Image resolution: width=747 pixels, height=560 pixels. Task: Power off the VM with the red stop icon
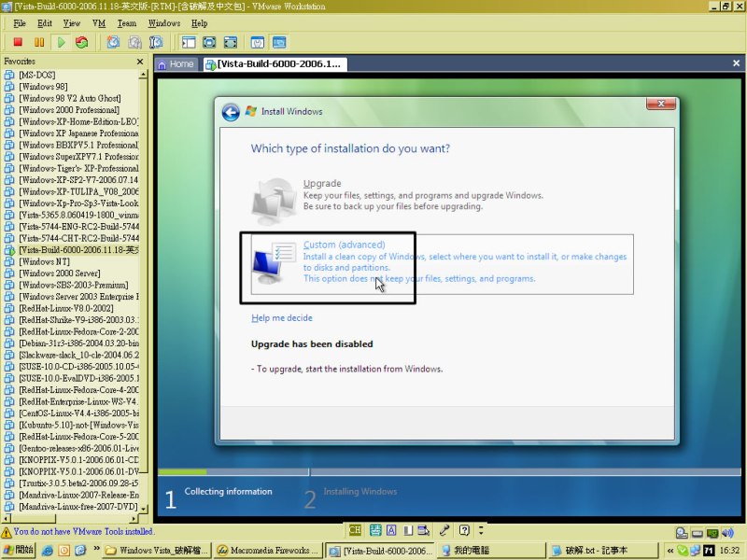pos(18,42)
